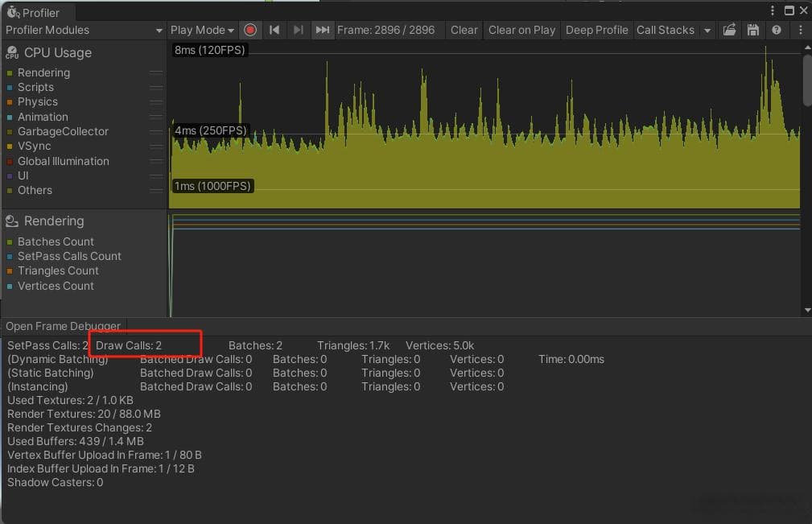Click the scroll down arrow of chart area
812x524 pixels.
tap(807, 310)
